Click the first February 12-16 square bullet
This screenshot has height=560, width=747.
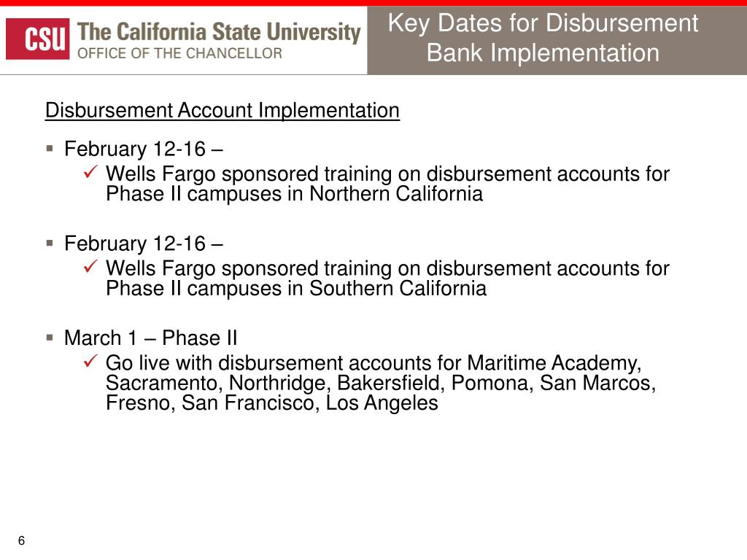[x=50, y=149]
